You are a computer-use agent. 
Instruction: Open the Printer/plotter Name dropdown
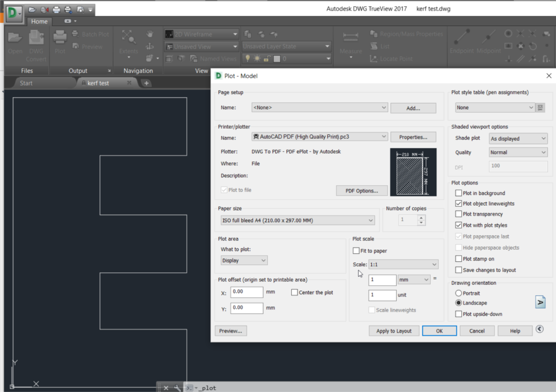coord(319,137)
